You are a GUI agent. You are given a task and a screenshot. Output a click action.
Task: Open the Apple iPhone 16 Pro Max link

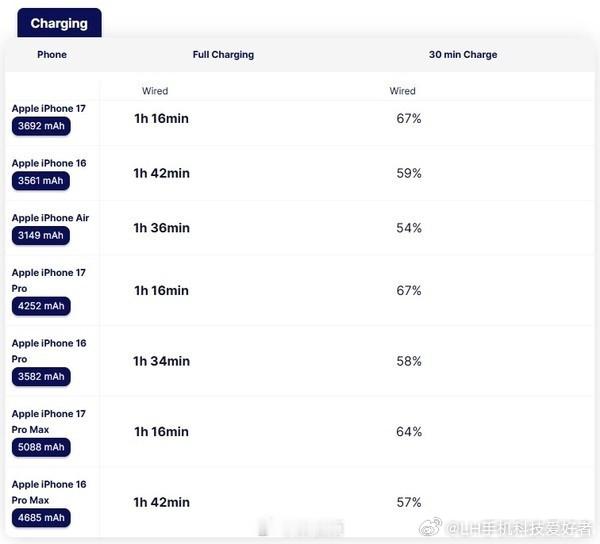pos(49,492)
